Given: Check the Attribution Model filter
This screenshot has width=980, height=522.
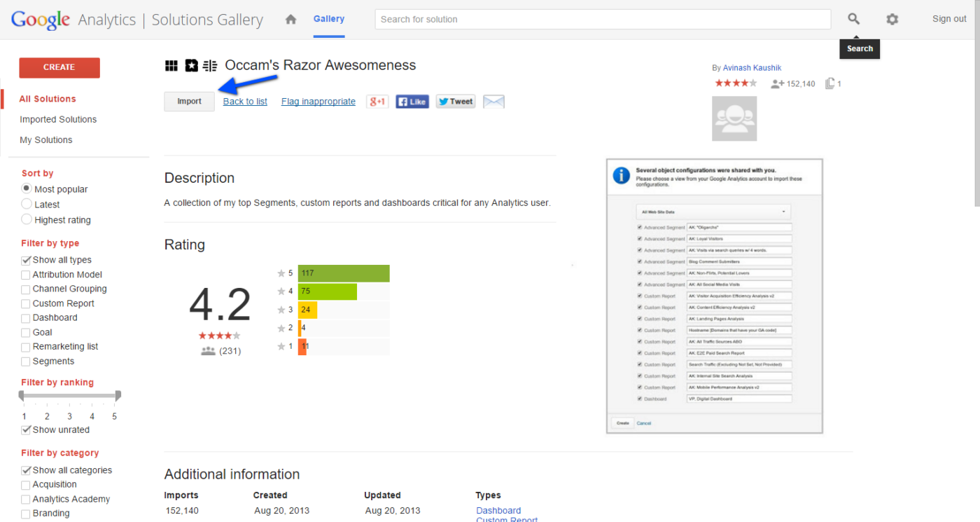Looking at the screenshot, I should (x=26, y=275).
